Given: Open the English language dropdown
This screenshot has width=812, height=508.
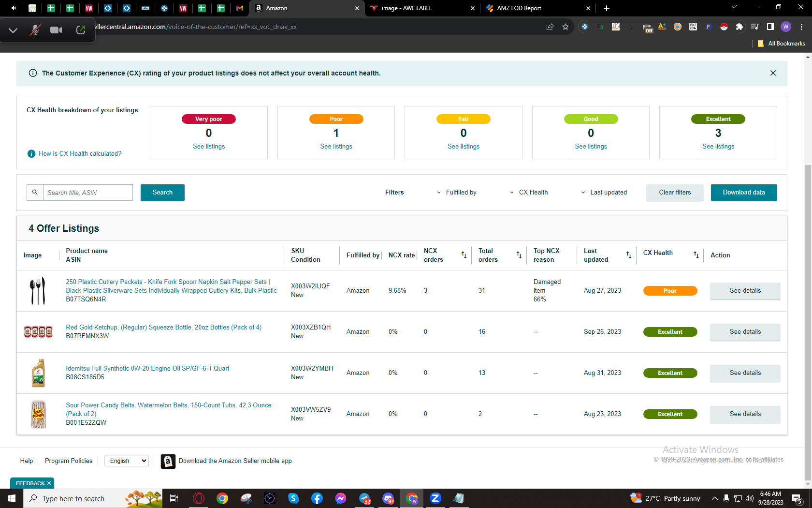Looking at the screenshot, I should pyautogui.click(x=126, y=461).
